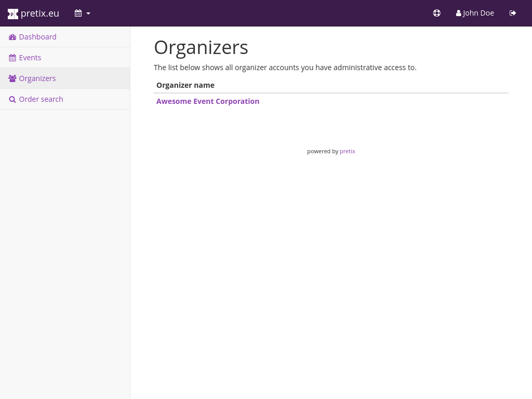Open Awesome Event Corporation organizer
This screenshot has height=399, width=532.
pos(208,101)
